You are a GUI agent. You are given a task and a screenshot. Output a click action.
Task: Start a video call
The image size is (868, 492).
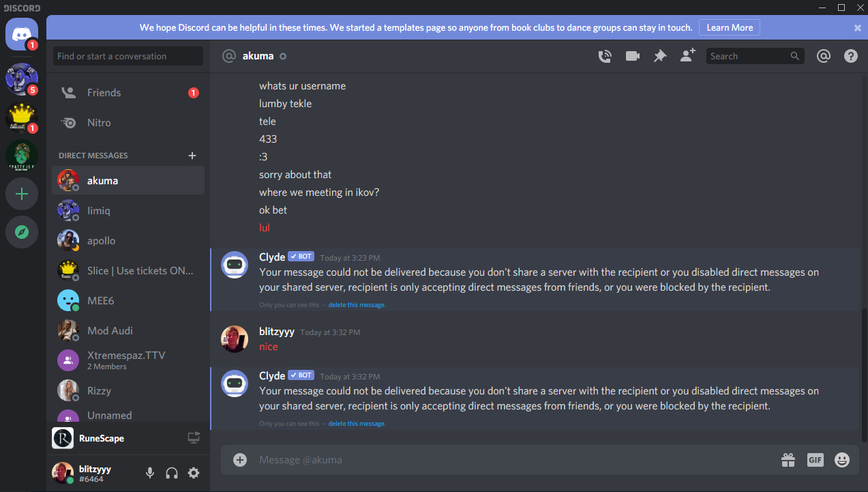(x=633, y=57)
